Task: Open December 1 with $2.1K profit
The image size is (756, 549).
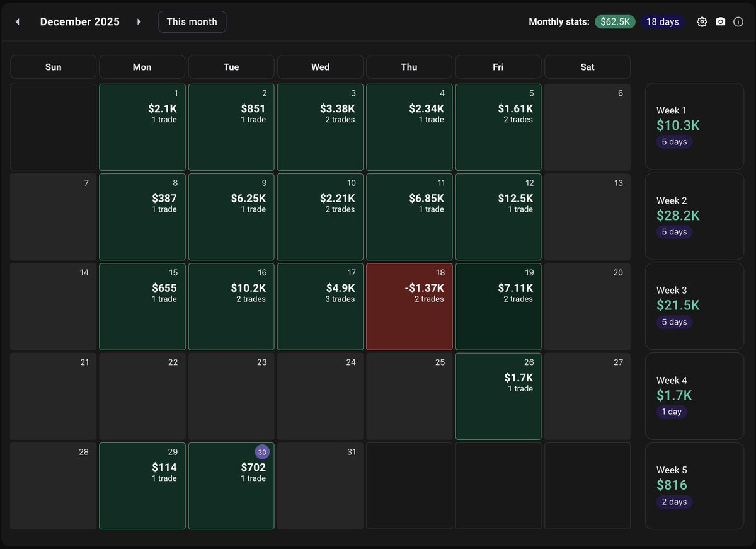Action: point(142,127)
